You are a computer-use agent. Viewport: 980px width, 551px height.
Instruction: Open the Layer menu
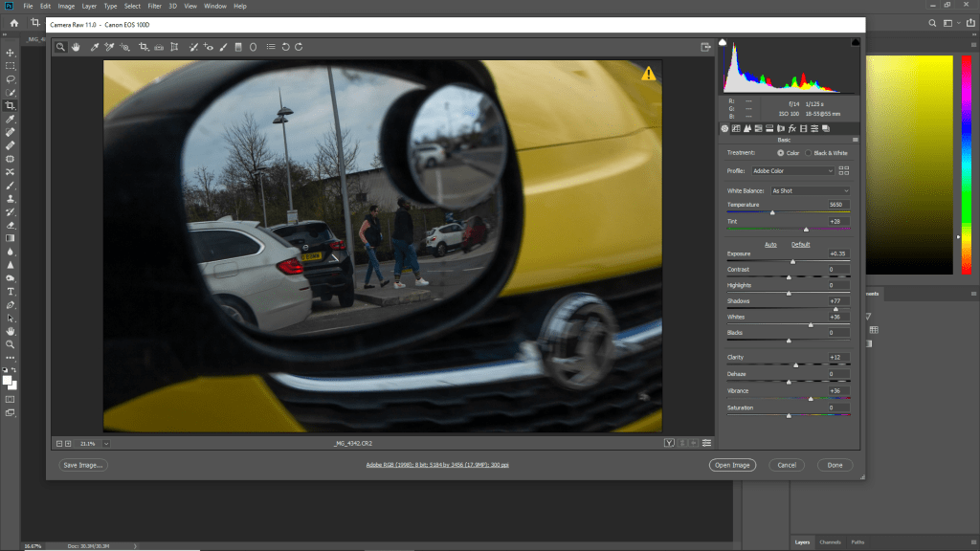click(89, 6)
